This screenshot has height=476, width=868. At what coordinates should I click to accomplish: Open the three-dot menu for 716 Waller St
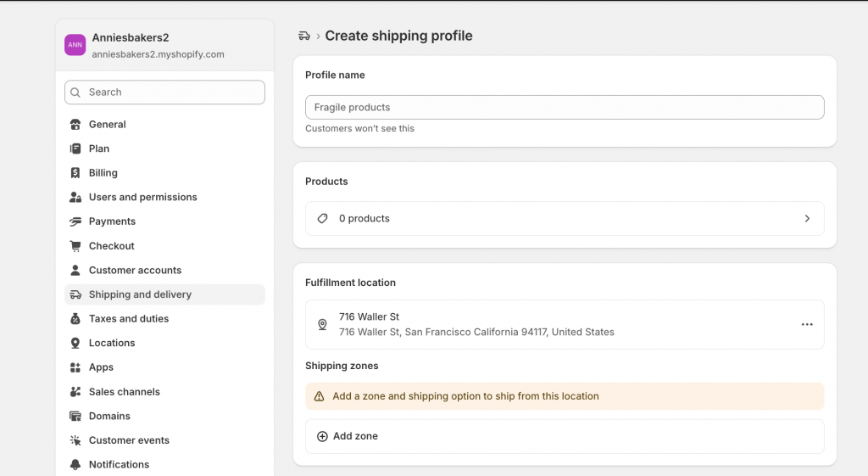tap(807, 324)
